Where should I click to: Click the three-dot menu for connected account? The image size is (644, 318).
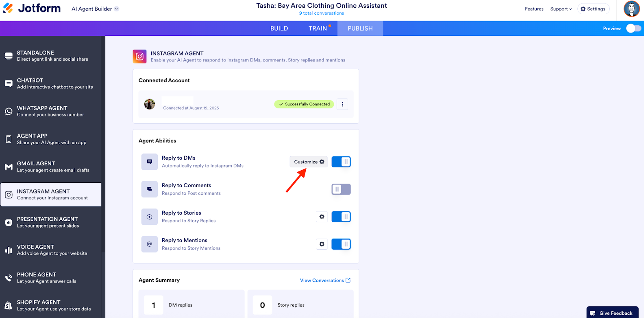point(342,104)
